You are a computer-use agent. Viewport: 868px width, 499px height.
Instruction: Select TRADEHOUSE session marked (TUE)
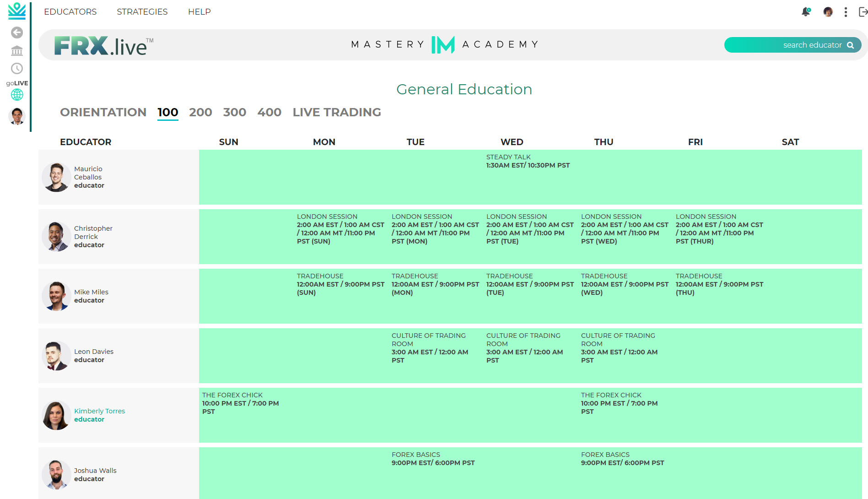coord(530,284)
